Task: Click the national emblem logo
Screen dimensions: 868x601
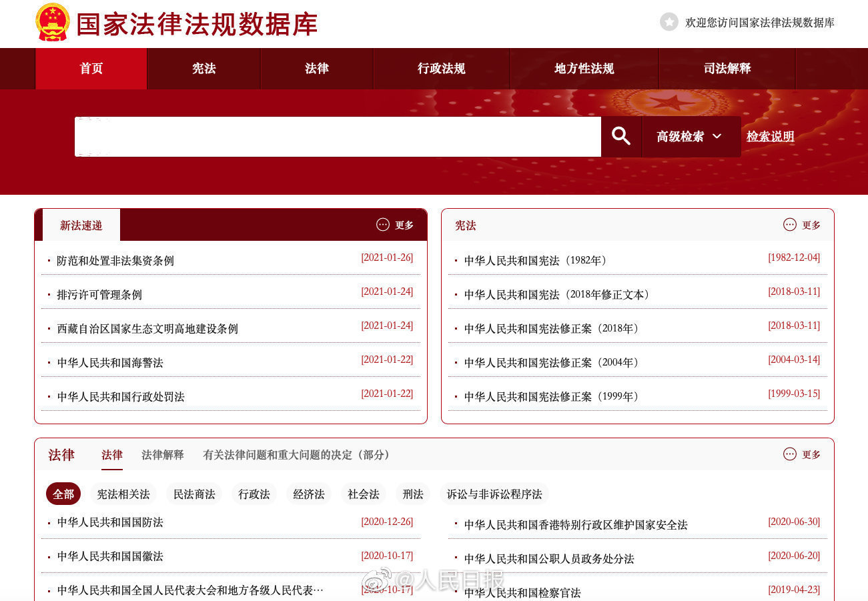Action: pyautogui.click(x=52, y=22)
